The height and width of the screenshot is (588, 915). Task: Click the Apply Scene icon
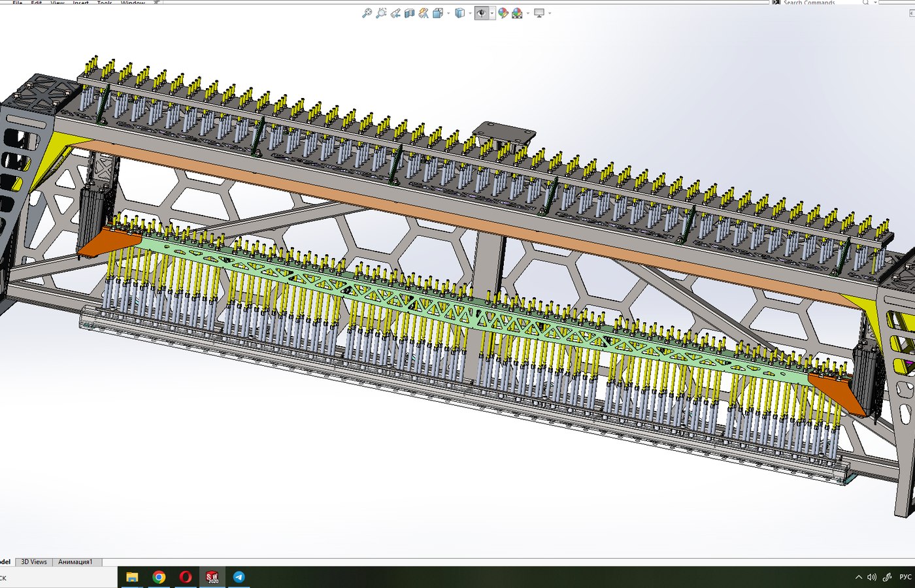(517, 13)
